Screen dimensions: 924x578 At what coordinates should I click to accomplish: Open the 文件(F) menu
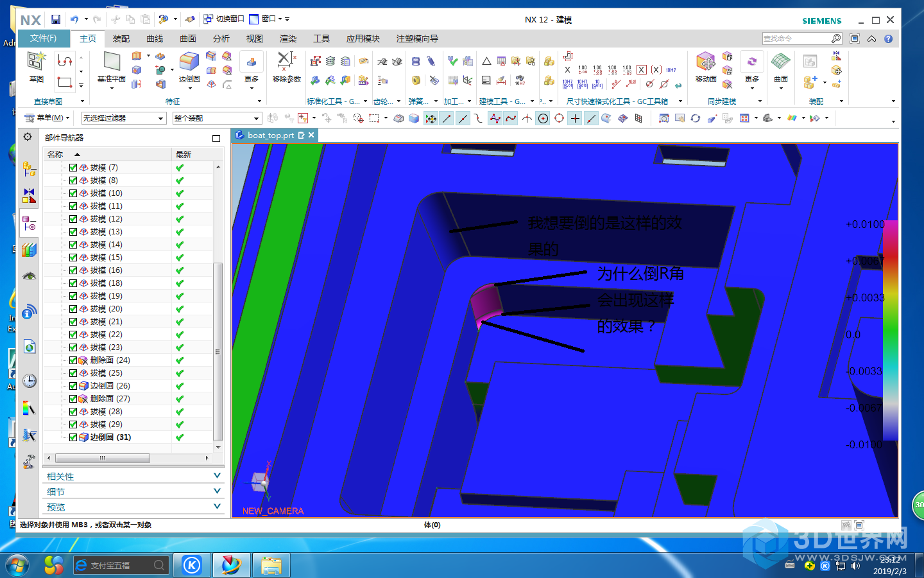pos(43,39)
